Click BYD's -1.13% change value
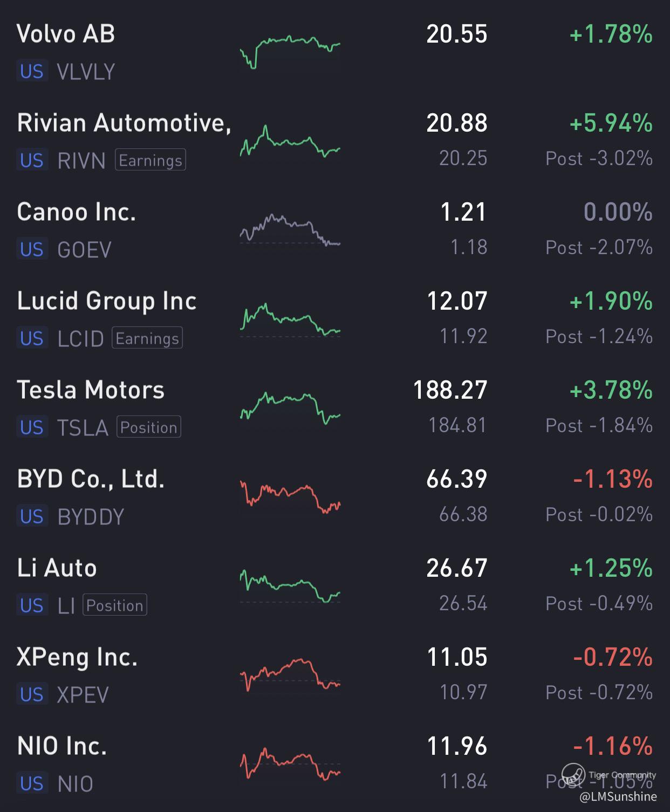Viewport: 670px width, 812px height. [x=612, y=479]
